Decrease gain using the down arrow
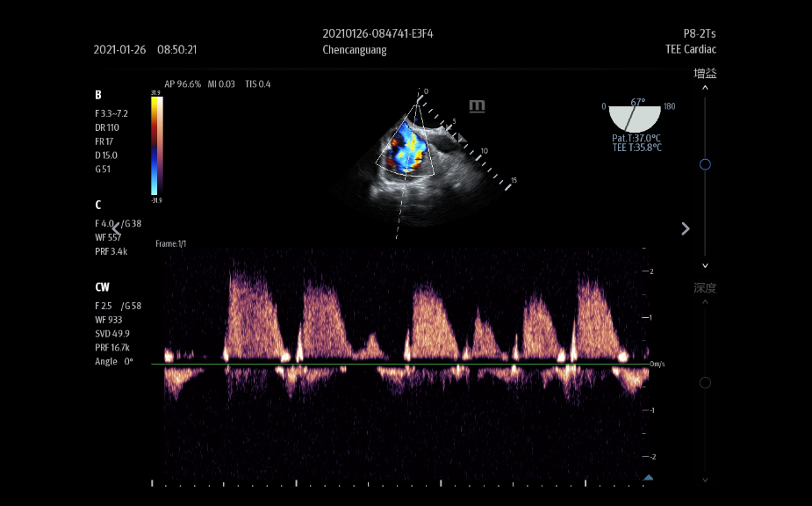The height and width of the screenshot is (506, 812). pos(705,265)
